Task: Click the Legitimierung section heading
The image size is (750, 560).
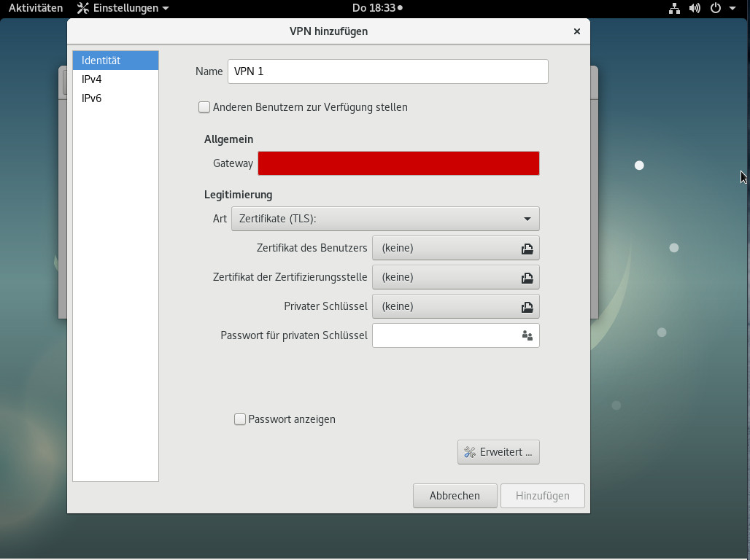Action: [x=238, y=195]
